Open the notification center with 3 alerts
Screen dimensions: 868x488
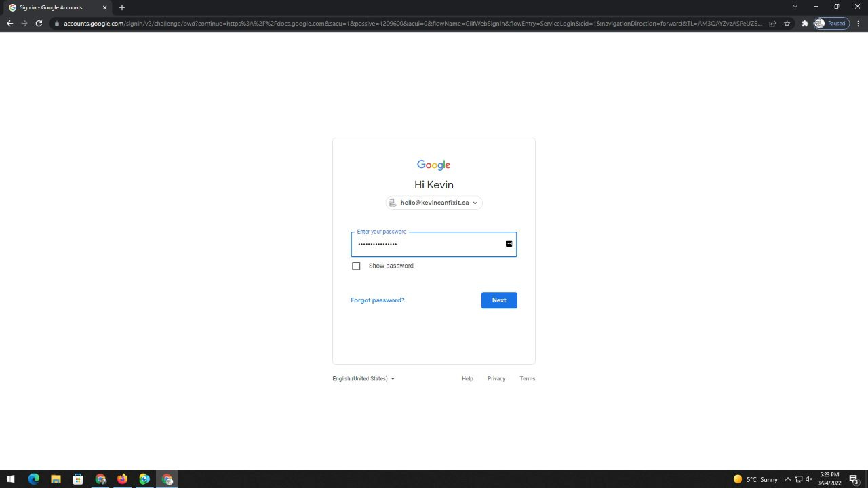click(x=854, y=479)
